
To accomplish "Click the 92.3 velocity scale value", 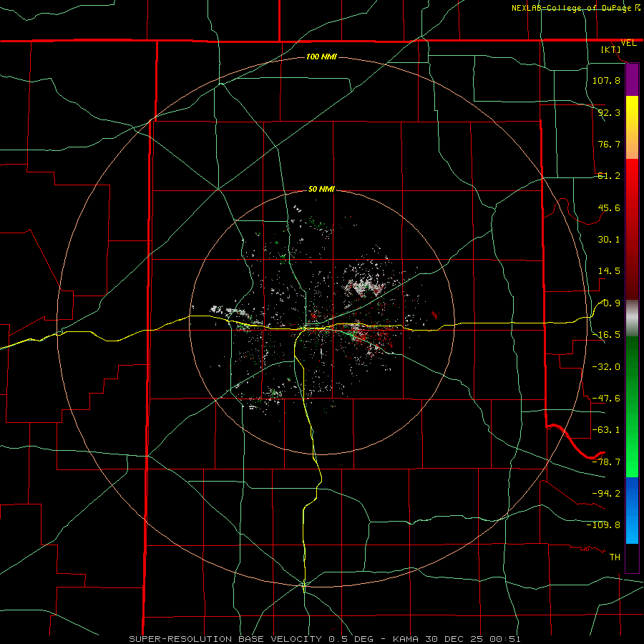I will [609, 112].
